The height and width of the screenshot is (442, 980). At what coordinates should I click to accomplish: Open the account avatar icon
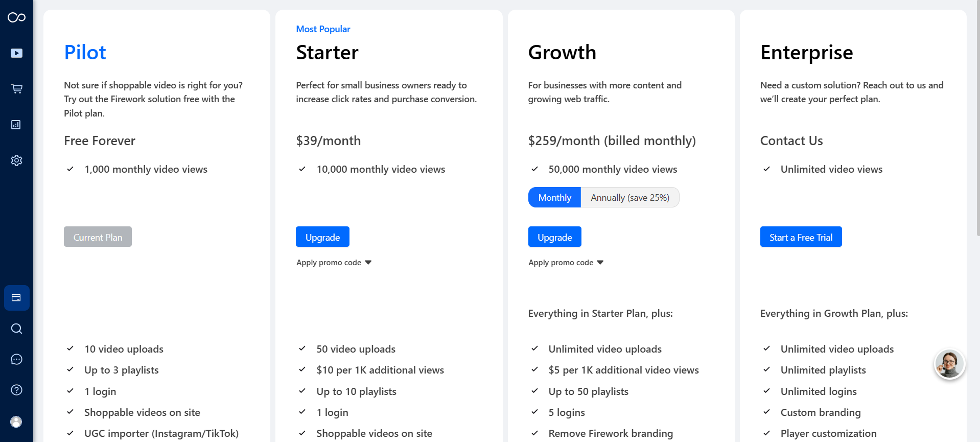pyautogui.click(x=16, y=422)
